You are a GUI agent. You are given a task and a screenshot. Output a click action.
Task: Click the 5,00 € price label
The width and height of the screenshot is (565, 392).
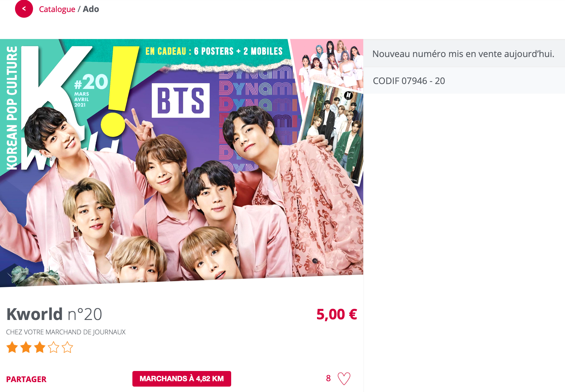(x=337, y=314)
